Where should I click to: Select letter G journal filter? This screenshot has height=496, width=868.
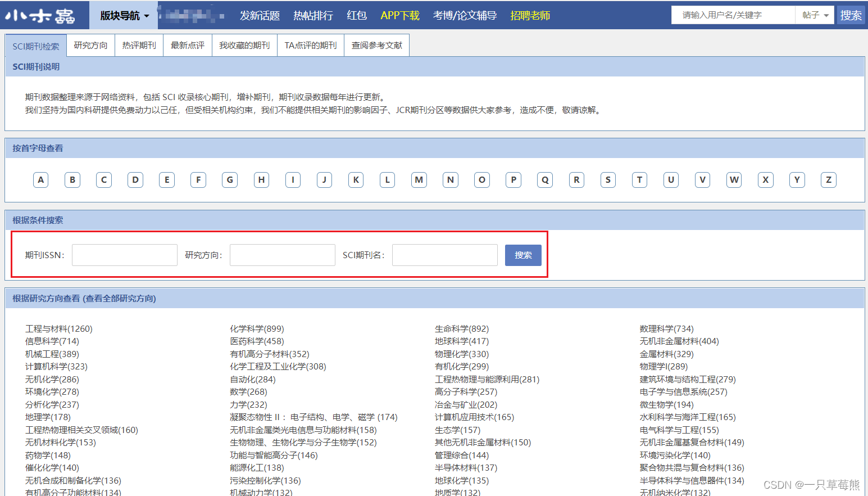tap(230, 180)
